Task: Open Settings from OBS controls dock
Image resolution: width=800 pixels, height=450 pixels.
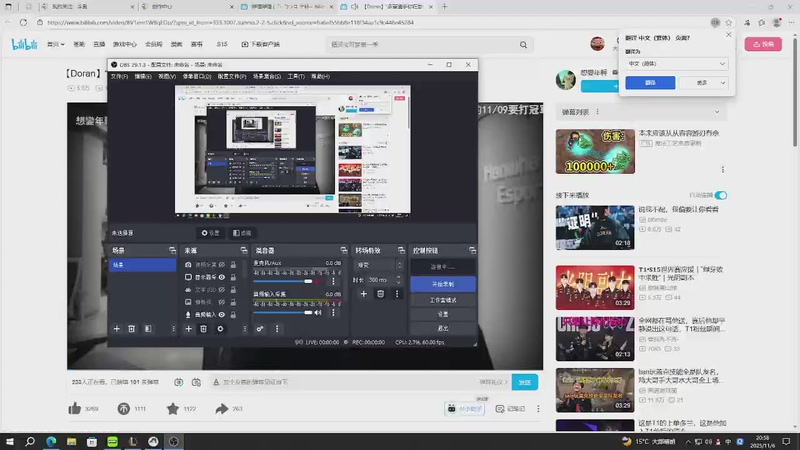Action: pyautogui.click(x=443, y=314)
